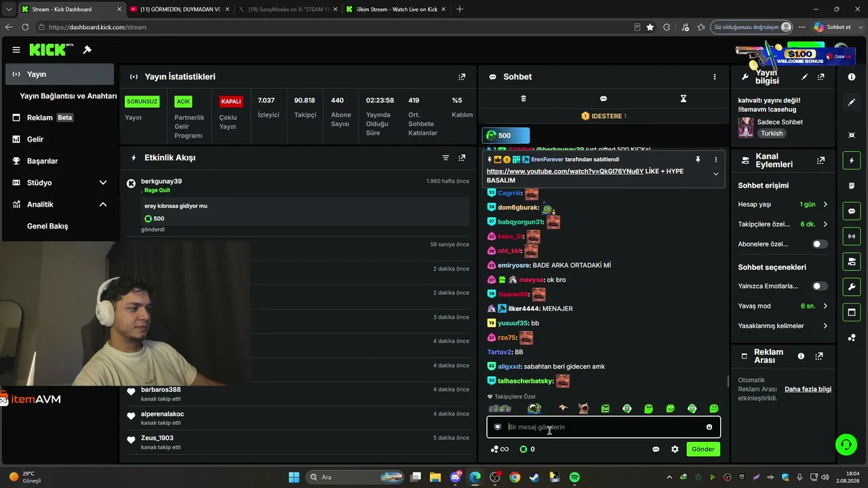The height and width of the screenshot is (488, 868).
Task: Switch to the GÖRMEDEN, DUYMADAN YouTube tab
Action: click(x=180, y=9)
